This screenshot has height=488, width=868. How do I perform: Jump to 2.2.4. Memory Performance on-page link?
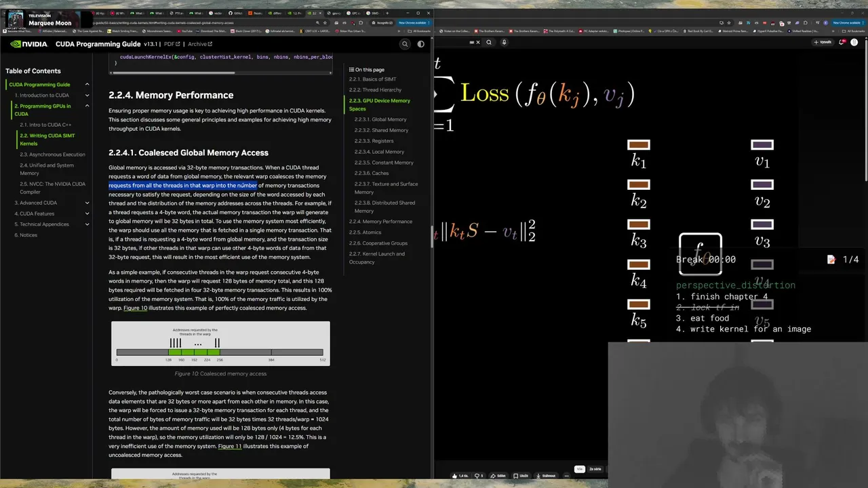(x=380, y=222)
